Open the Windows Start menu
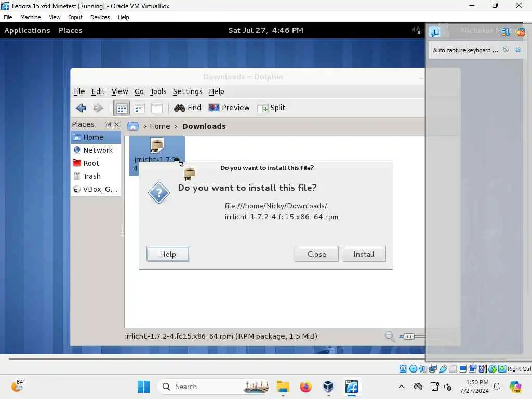Viewport: 532px width, 399px height. [143, 387]
